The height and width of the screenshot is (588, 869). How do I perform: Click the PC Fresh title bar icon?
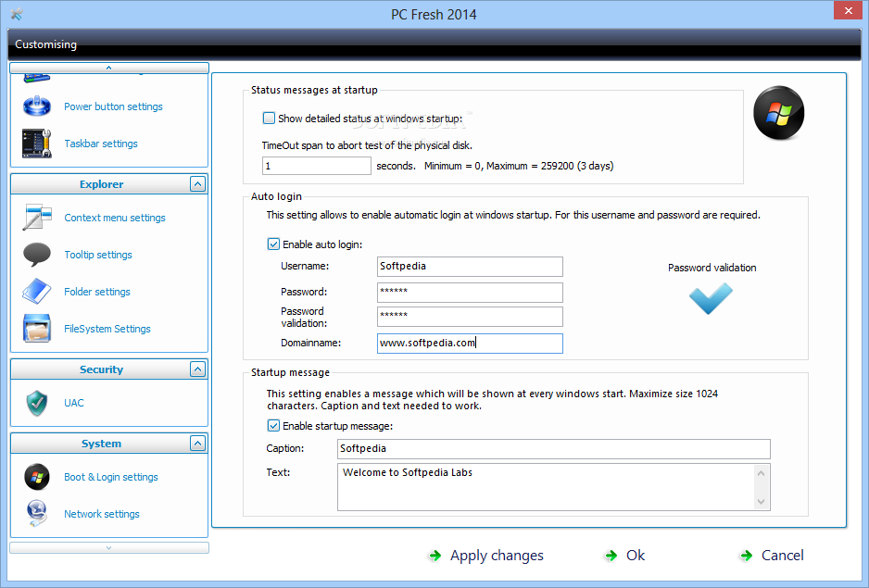17,14
